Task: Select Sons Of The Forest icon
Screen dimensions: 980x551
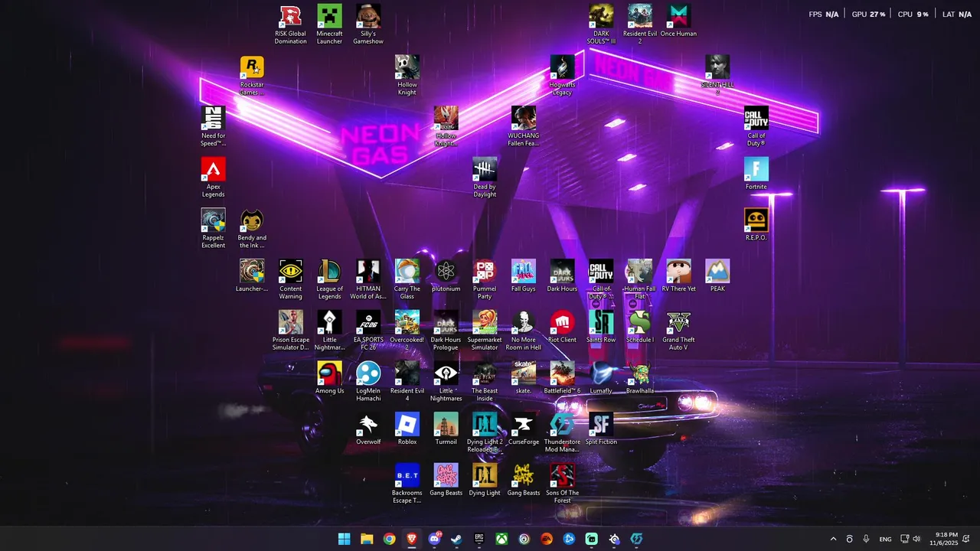Action: click(x=562, y=483)
